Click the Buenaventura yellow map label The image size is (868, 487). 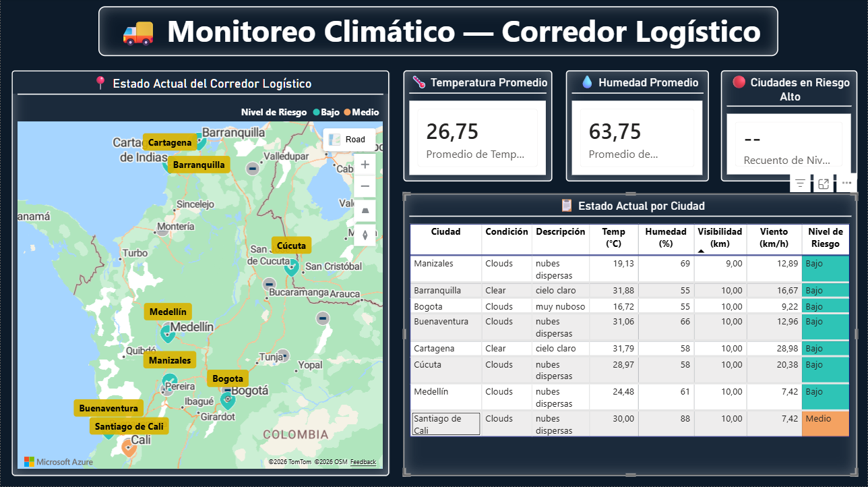pyautogui.click(x=108, y=408)
